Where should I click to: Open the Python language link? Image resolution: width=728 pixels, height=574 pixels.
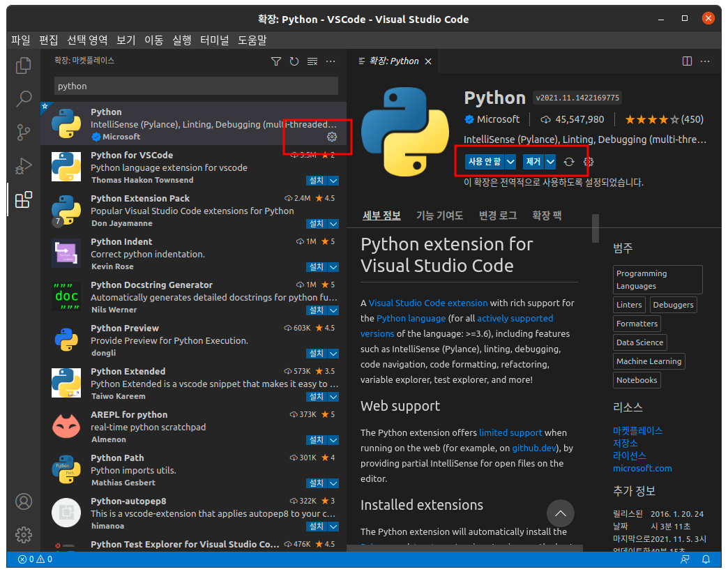point(411,318)
